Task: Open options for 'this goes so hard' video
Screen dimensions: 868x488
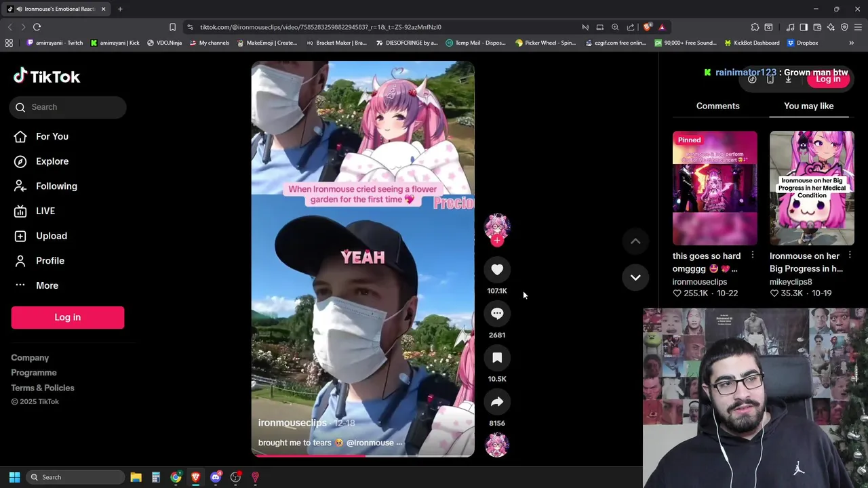Action: tap(752, 256)
